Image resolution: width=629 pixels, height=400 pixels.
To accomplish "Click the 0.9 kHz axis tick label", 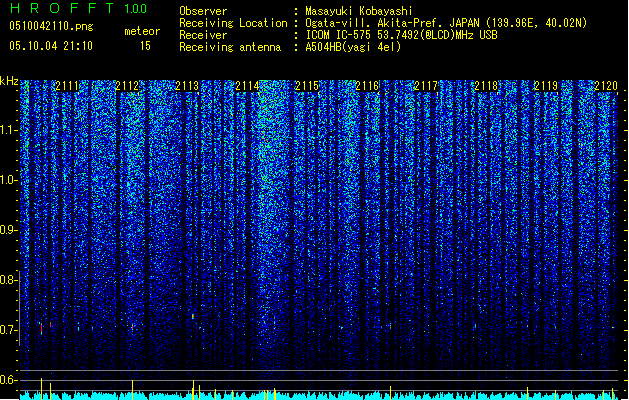I will pos(9,230).
